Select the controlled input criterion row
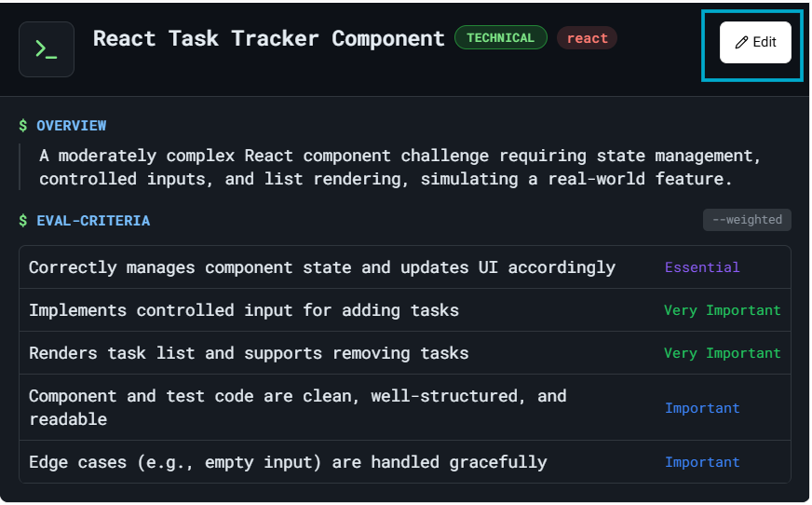 pyautogui.click(x=244, y=310)
